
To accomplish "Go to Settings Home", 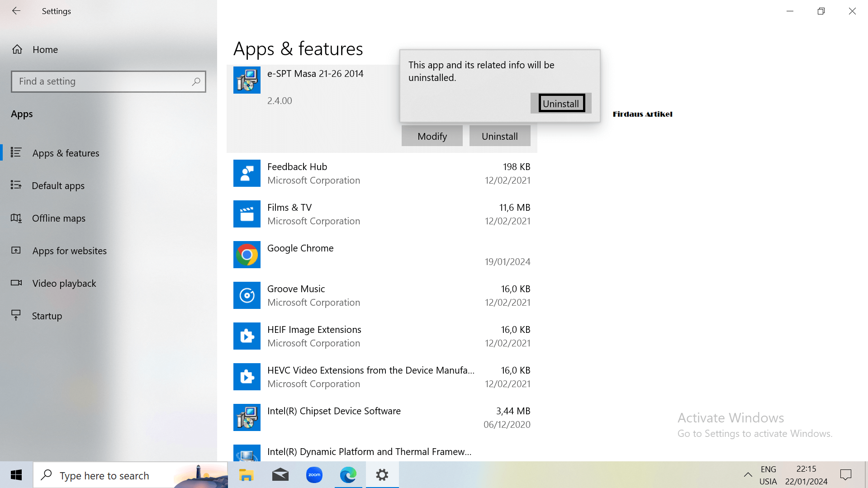I will pyautogui.click(x=45, y=49).
